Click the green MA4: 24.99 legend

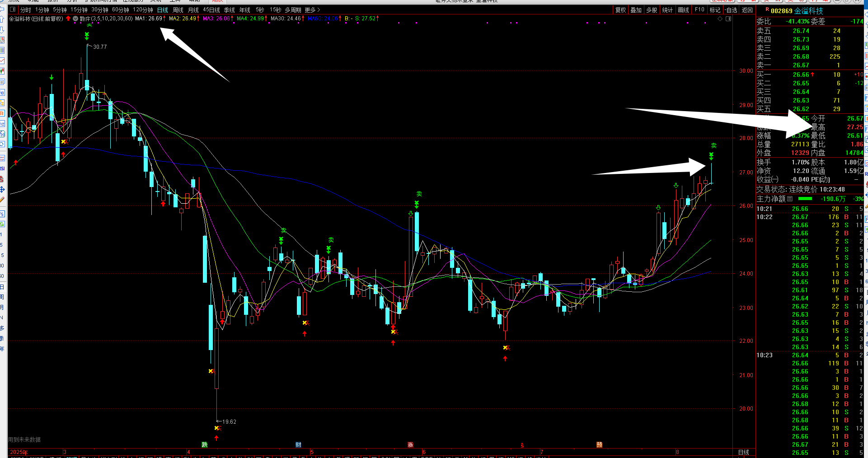[250, 19]
